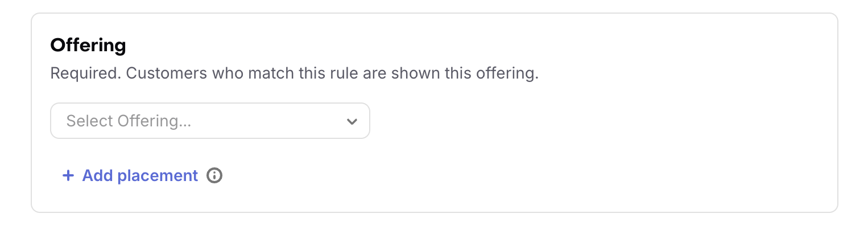Click the info icon beside Add placement
The width and height of the screenshot is (868, 230).
214,176
